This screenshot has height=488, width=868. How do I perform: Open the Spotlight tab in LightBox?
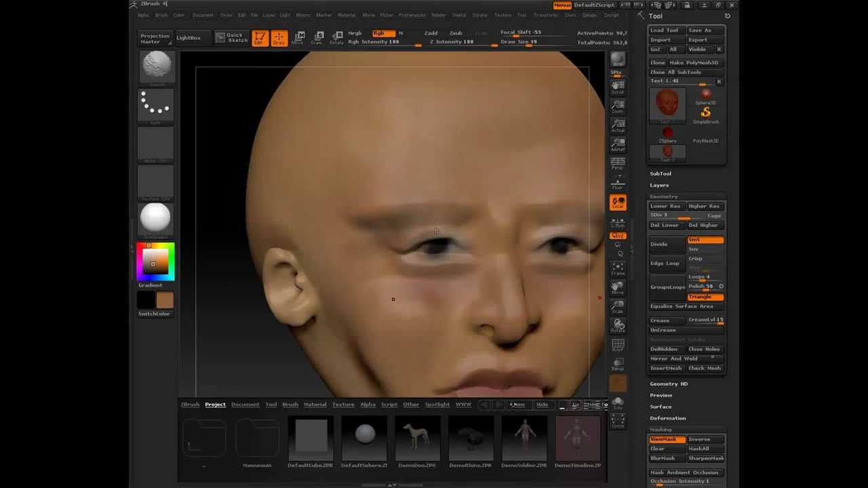click(437, 405)
